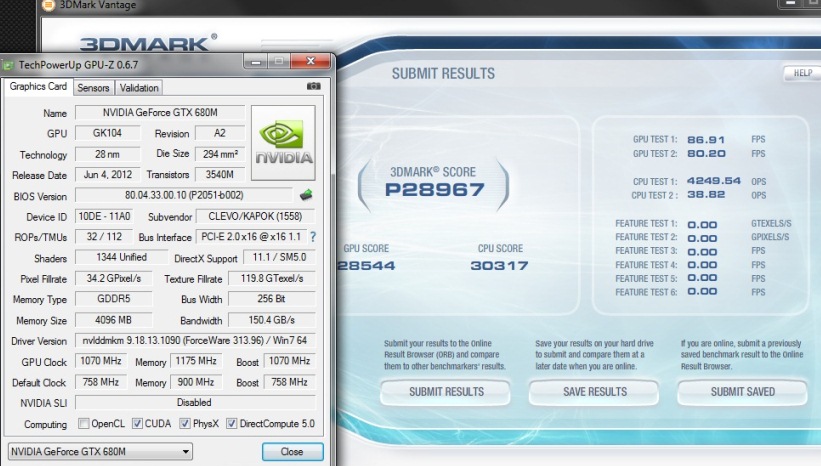Click the Bus Width field 256 Bit
The image size is (821, 466).
coord(272,299)
